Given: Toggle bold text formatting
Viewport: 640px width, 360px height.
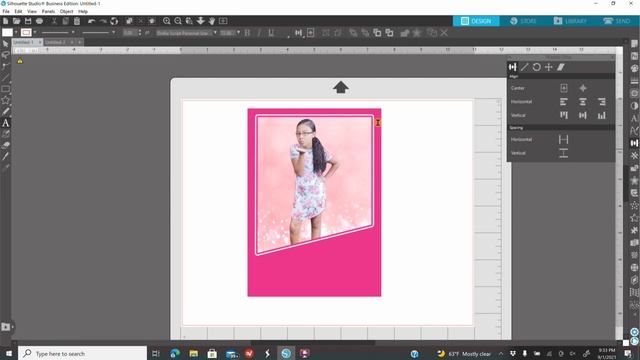Looking at the screenshot, I should point(247,33).
